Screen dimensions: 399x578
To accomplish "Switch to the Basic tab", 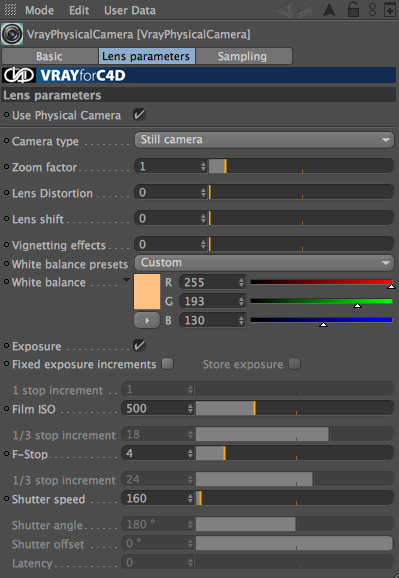I will coord(50,56).
